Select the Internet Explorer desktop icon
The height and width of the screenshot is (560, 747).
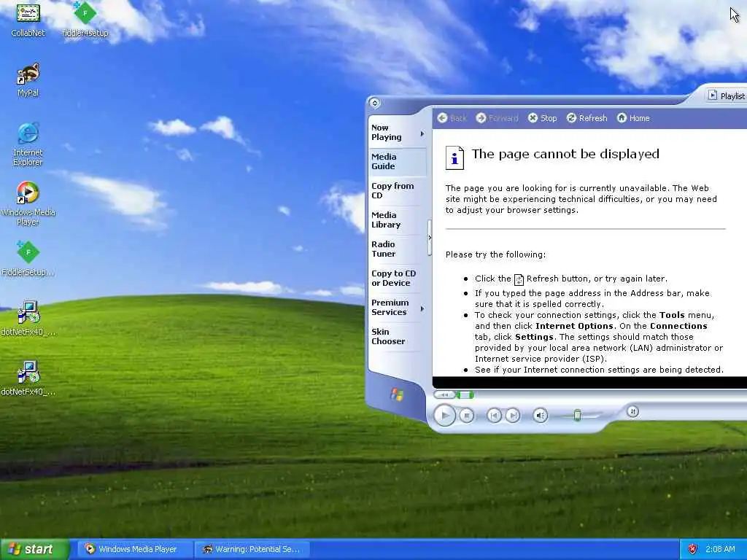28,144
